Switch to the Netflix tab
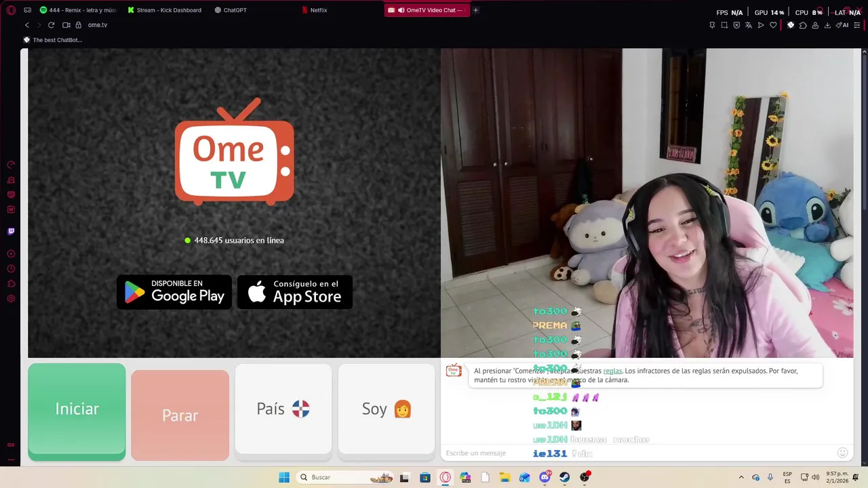 click(x=315, y=10)
